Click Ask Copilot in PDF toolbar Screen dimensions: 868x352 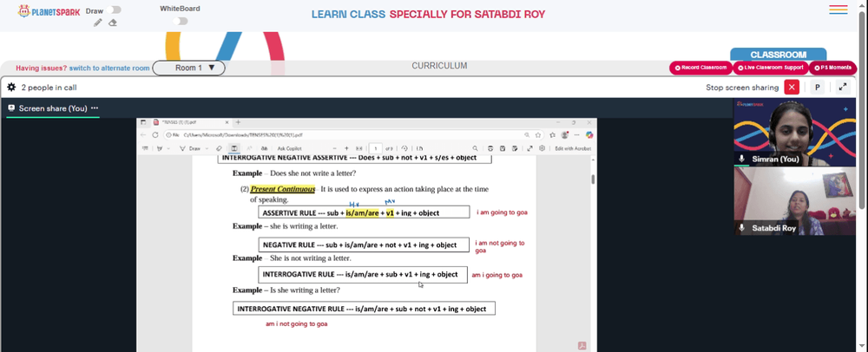(x=290, y=148)
